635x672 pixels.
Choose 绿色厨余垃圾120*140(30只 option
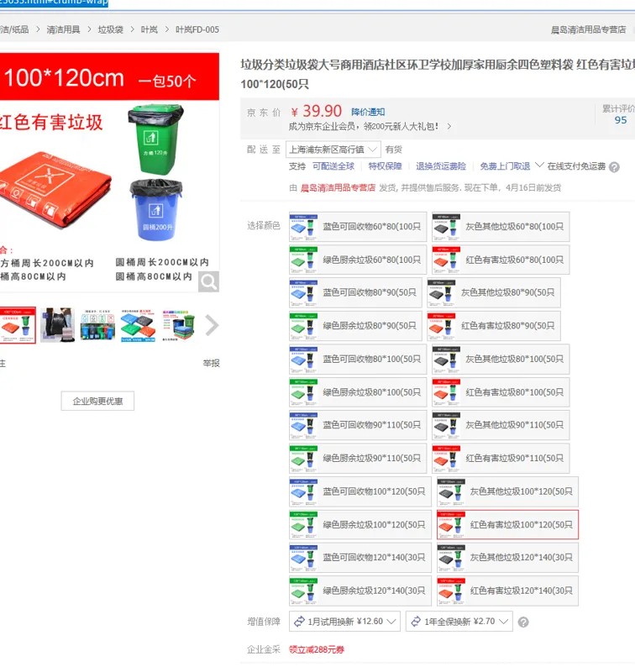click(360, 591)
